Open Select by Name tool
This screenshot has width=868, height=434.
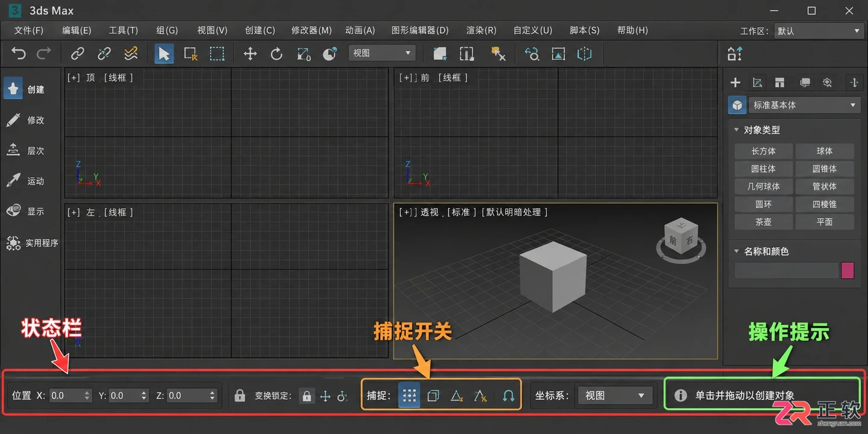pos(190,54)
